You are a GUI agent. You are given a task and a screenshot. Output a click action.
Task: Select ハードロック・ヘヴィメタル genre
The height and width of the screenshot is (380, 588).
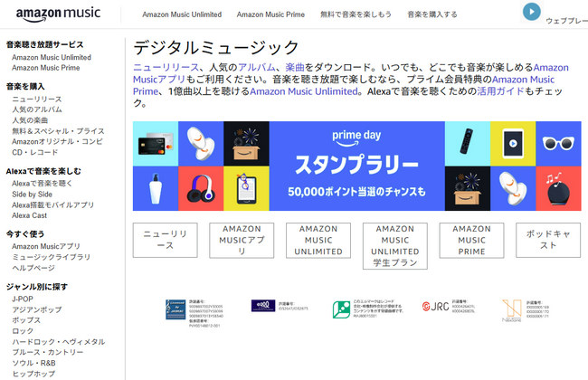tap(59, 342)
